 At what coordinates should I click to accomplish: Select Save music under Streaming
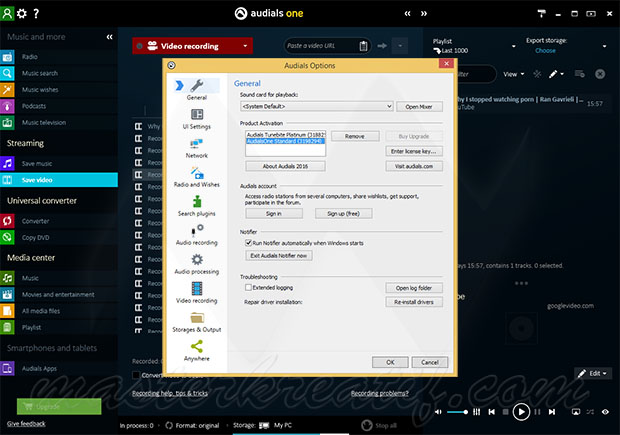point(37,163)
